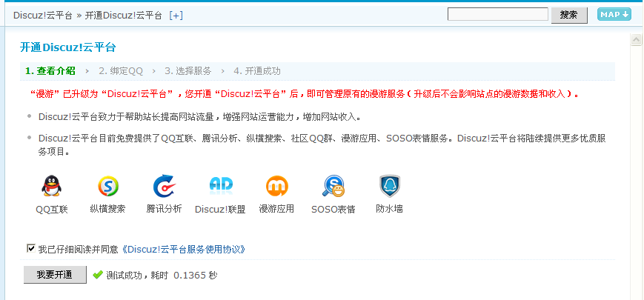Click the SOSO表情 icon
644x300 pixels.
[x=333, y=186]
